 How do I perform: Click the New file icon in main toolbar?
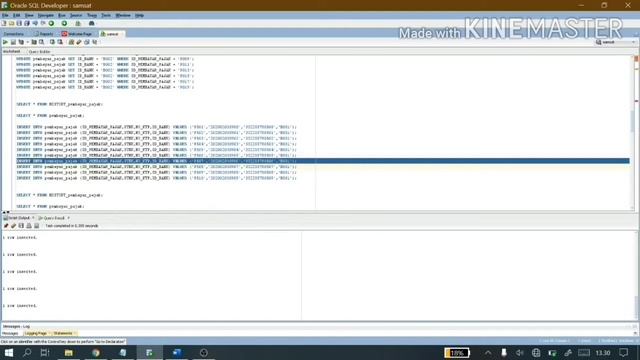coord(4,23)
